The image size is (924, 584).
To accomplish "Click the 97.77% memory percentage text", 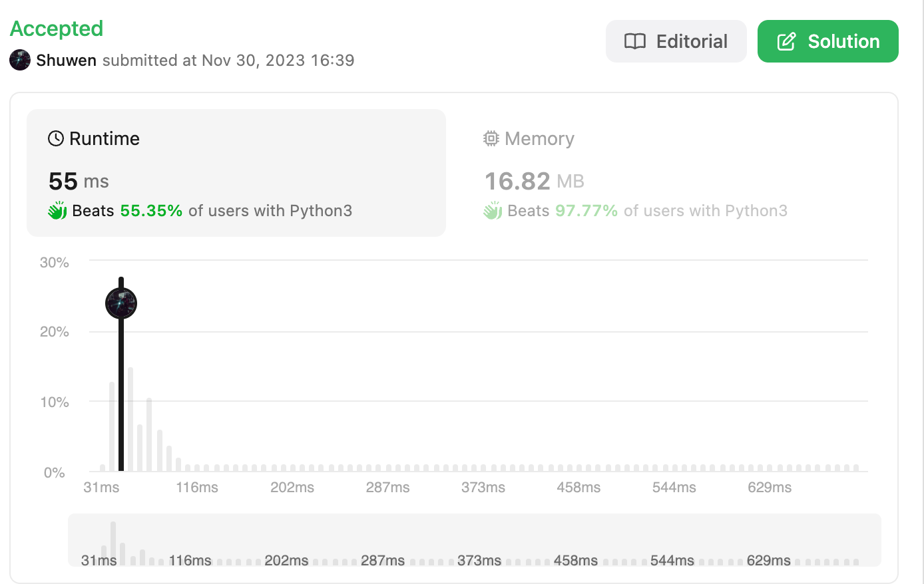I will point(586,211).
